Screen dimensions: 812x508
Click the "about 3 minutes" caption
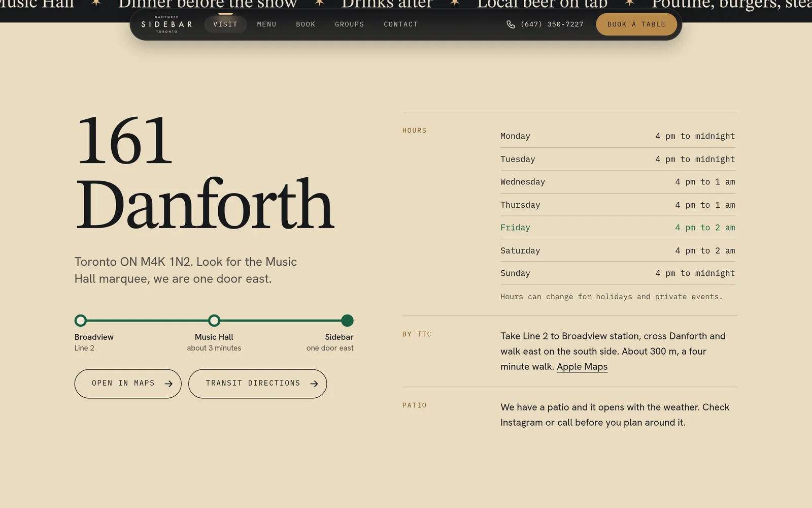pyautogui.click(x=214, y=348)
